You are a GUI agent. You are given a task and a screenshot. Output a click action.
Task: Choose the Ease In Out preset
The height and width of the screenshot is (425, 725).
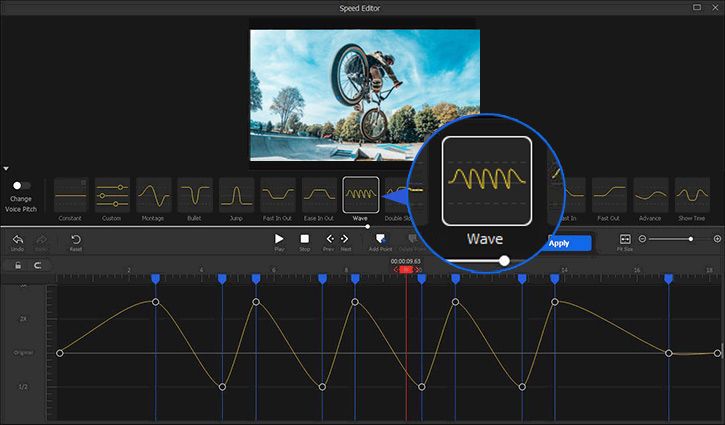pyautogui.click(x=319, y=194)
